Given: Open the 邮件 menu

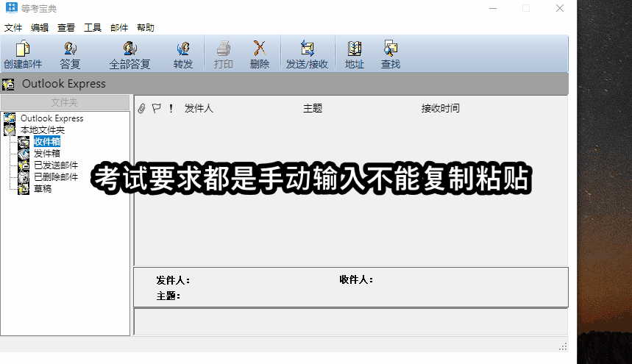Looking at the screenshot, I should [119, 28].
